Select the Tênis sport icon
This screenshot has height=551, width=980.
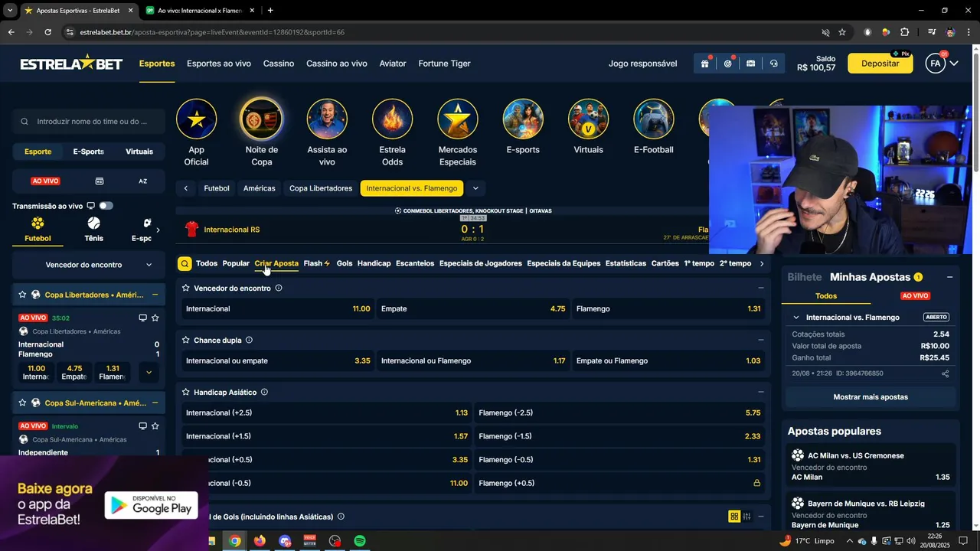(x=93, y=223)
